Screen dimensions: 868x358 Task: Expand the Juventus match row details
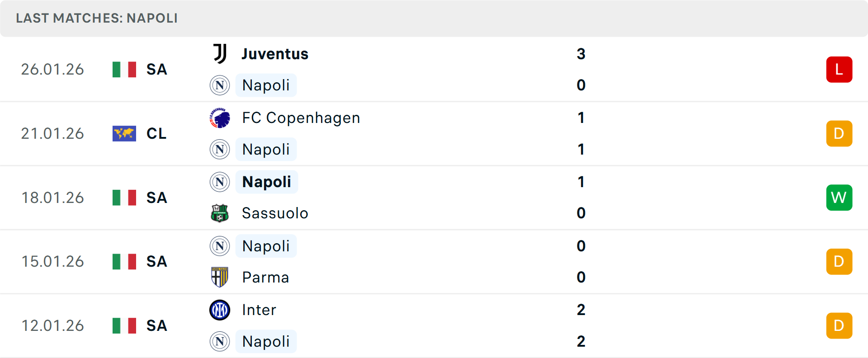click(434, 69)
